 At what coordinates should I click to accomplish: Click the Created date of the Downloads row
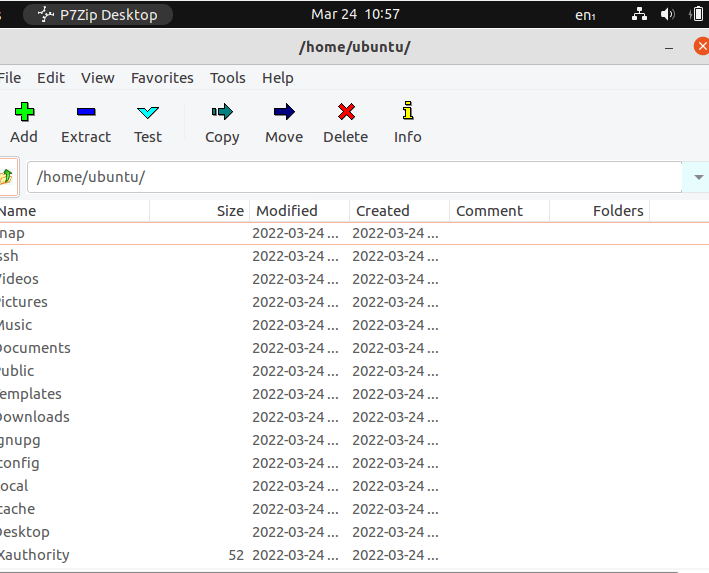(396, 417)
